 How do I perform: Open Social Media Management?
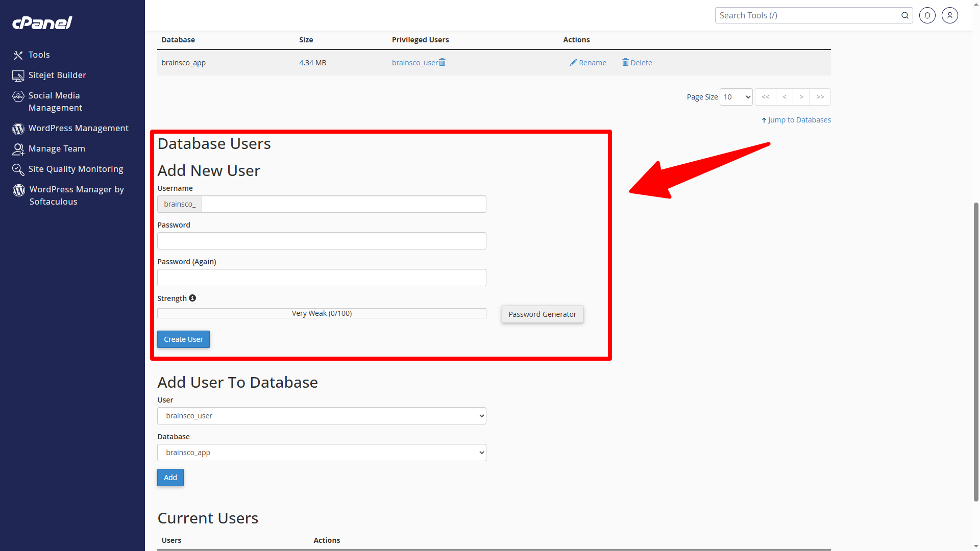pyautogui.click(x=55, y=102)
